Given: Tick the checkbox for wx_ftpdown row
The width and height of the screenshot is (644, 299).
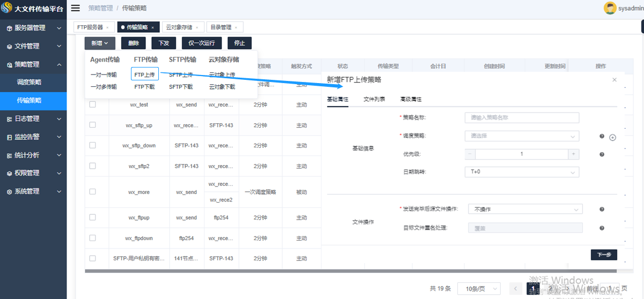Looking at the screenshot, I should coord(92,237).
